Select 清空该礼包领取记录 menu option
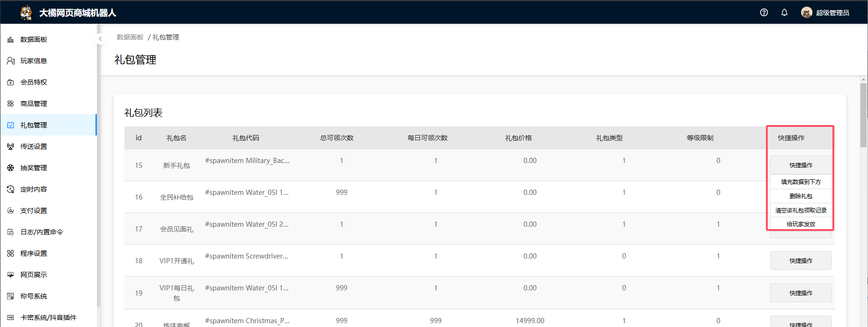The height and width of the screenshot is (327, 868). click(801, 211)
